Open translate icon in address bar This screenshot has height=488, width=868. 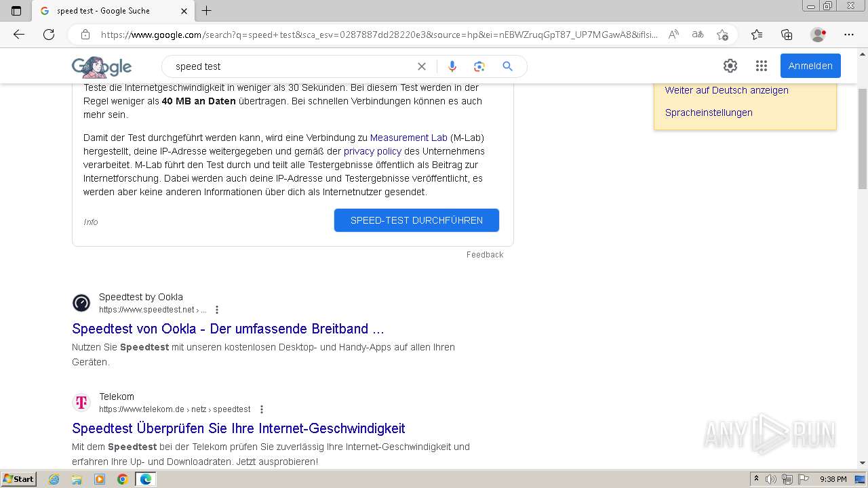[x=698, y=35]
